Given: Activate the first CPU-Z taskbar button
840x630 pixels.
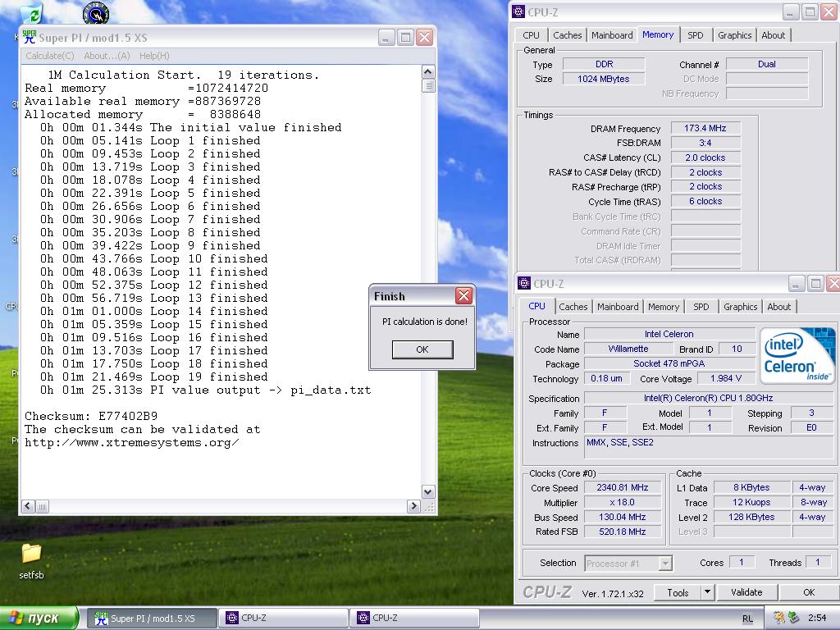Looking at the screenshot, I should point(284,619).
